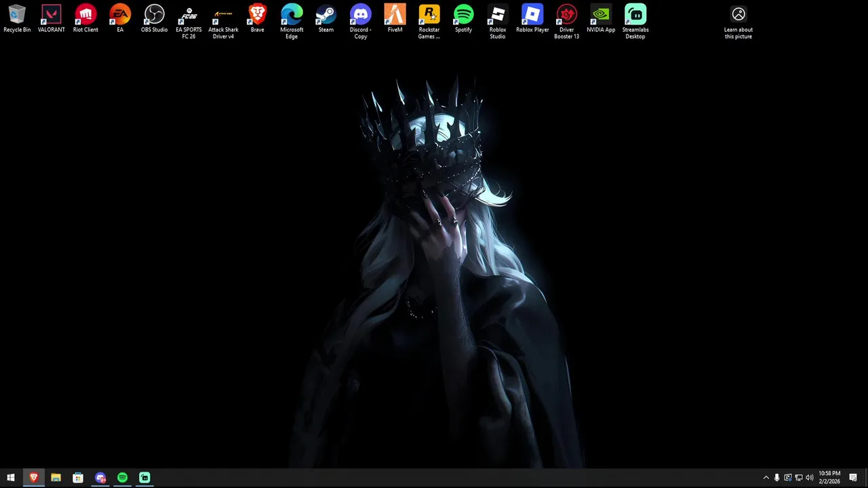Open the Action Center notifications
This screenshot has width=868, height=488.
pyautogui.click(x=853, y=478)
